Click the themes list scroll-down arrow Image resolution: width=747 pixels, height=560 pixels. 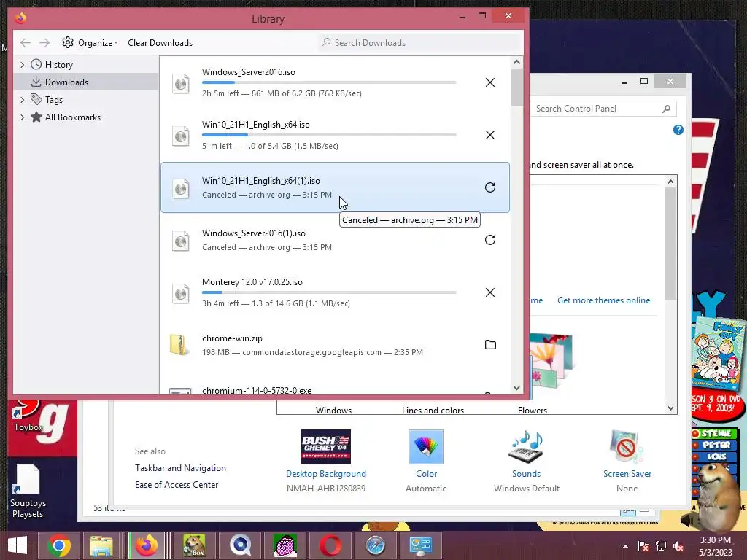671,408
